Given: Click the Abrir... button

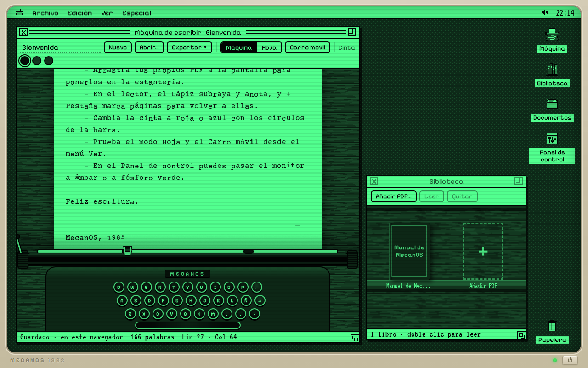Looking at the screenshot, I should click(149, 47).
